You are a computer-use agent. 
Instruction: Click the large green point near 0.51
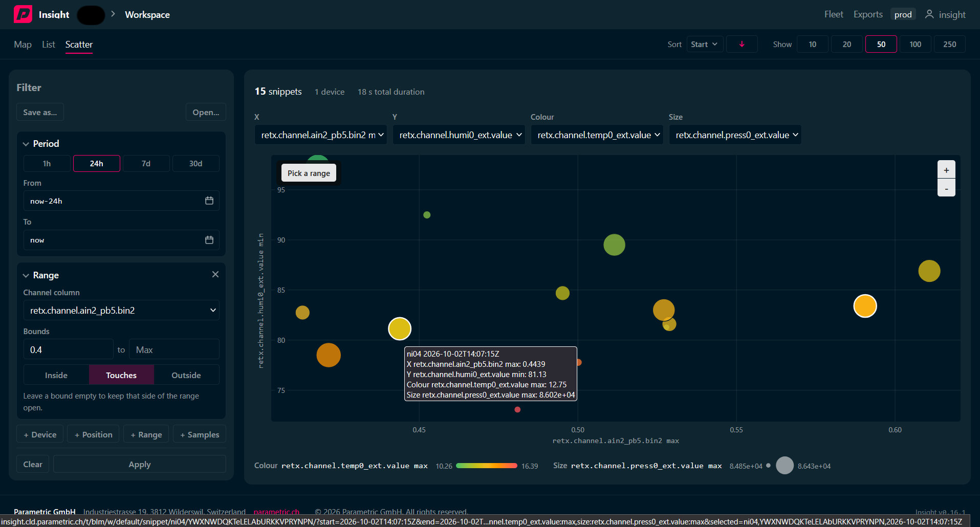click(614, 245)
